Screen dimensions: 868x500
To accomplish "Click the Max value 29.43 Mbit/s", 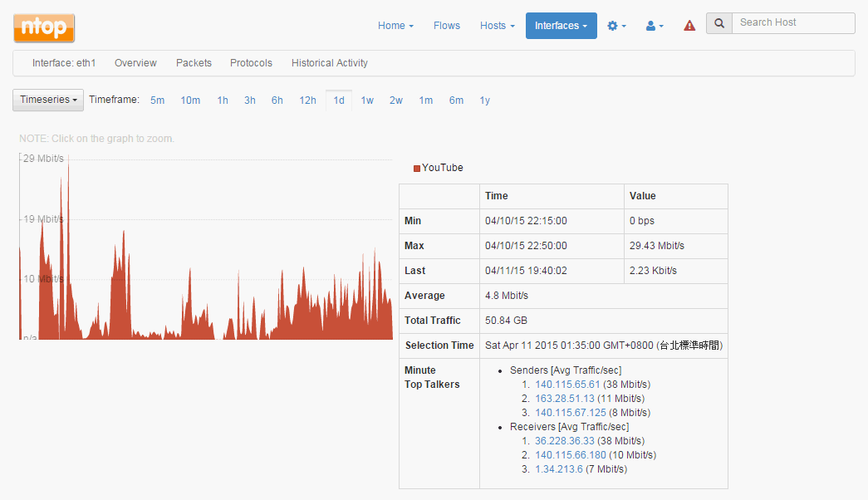I will (656, 246).
